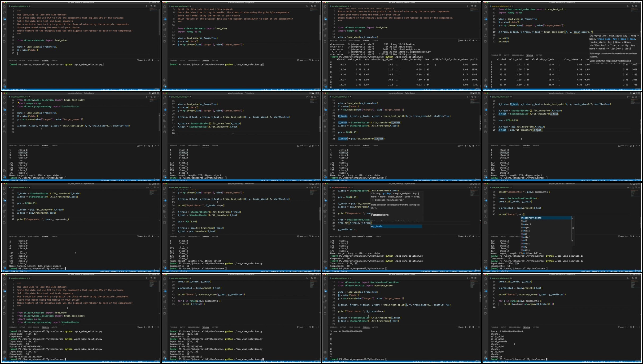Open Accounts icon in window showing Score 0.888
Screen dimensions: 643x364
pyautogui.click(x=325, y=352)
